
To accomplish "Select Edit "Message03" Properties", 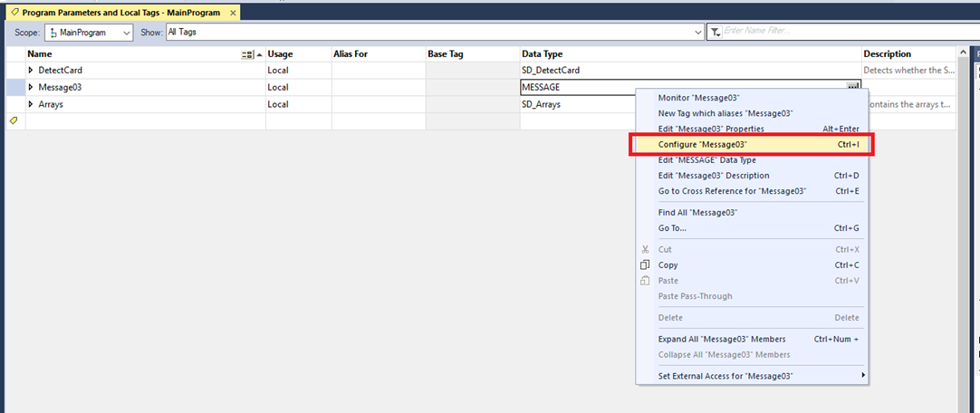I will 704,129.
